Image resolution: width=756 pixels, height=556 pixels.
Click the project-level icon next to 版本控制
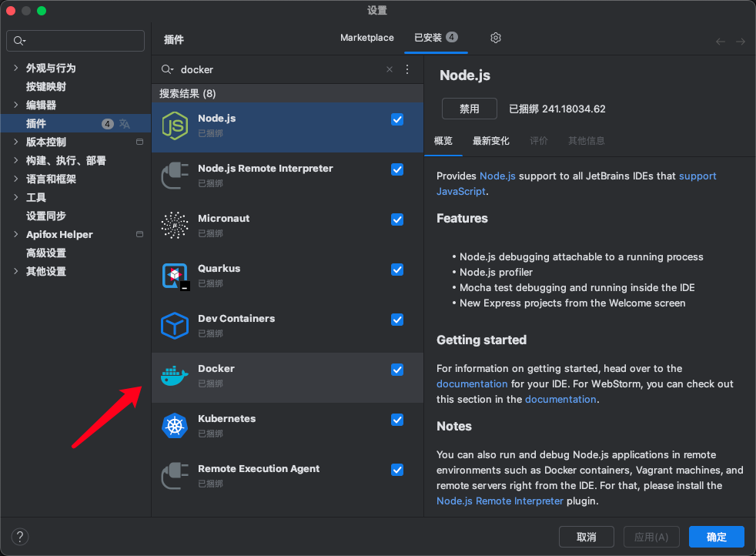[x=140, y=142]
